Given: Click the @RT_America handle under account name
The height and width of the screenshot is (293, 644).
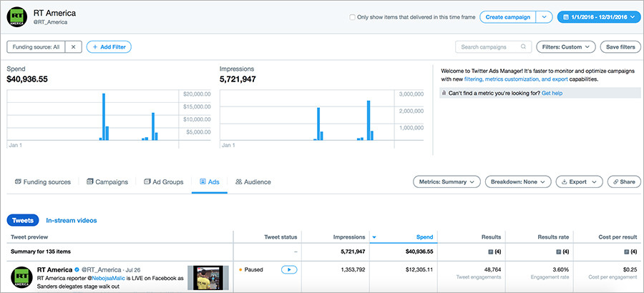Looking at the screenshot, I should click(51, 22).
